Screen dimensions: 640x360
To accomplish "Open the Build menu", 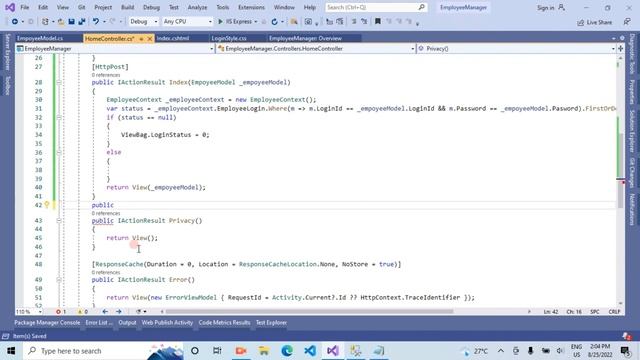I will 127,7.
